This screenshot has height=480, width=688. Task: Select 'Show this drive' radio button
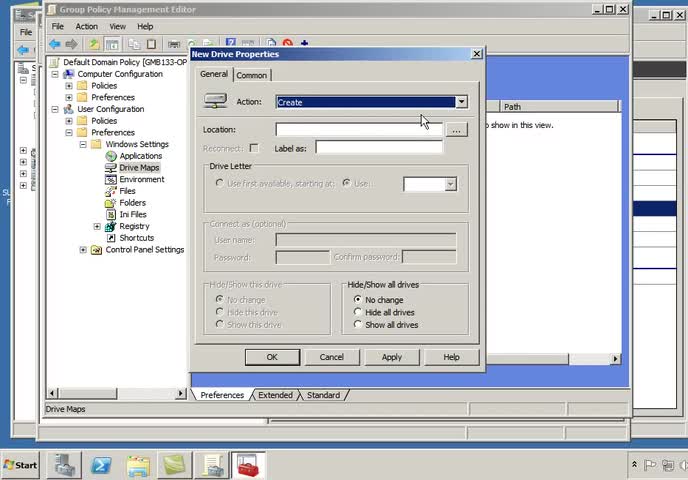click(219, 324)
